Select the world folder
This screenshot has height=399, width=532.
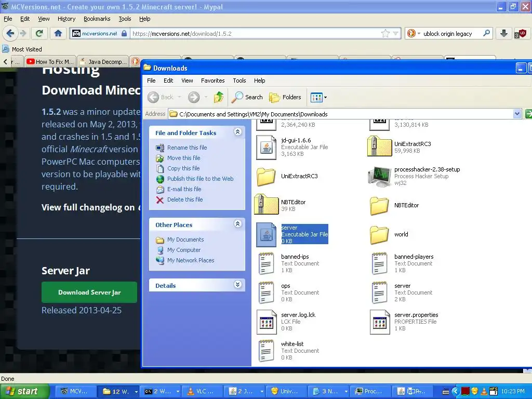coord(379,235)
